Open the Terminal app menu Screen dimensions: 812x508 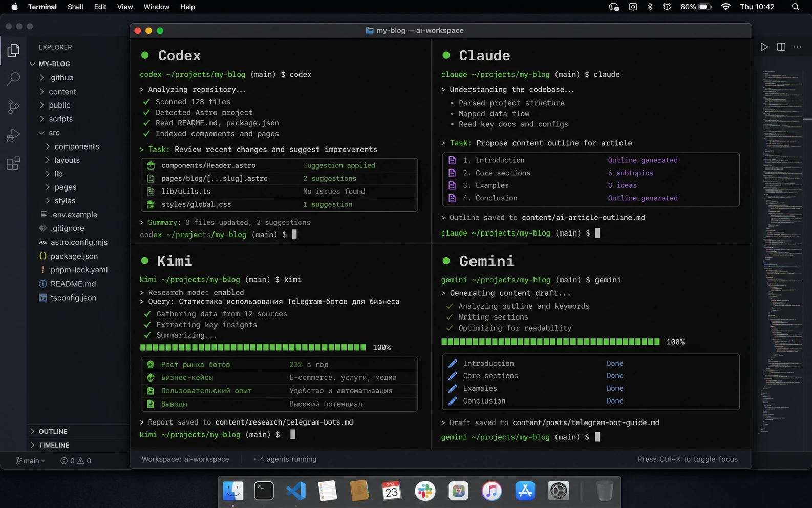pyautogui.click(x=42, y=7)
